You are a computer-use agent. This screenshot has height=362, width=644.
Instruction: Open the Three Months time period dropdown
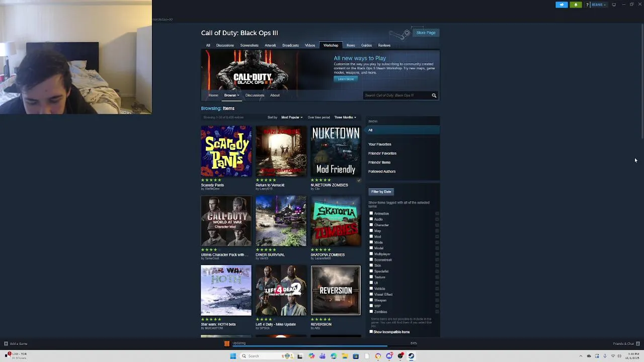coord(345,118)
